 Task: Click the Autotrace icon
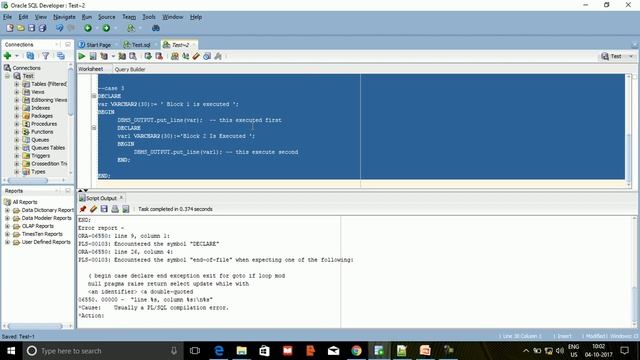(x=122, y=56)
